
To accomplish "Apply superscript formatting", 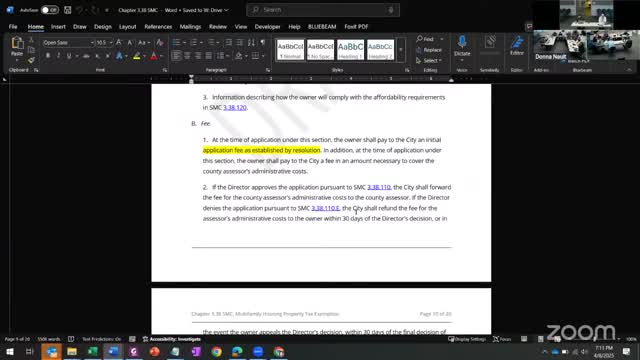I will pos(107,56).
